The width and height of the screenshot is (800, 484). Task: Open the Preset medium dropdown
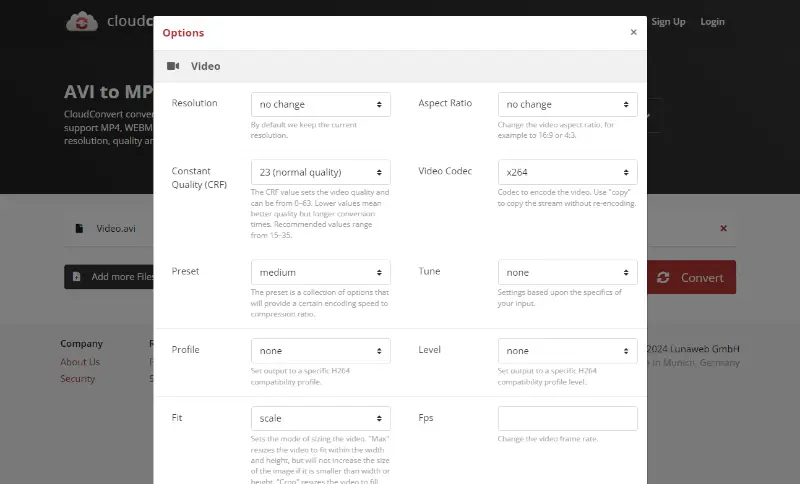[x=320, y=272]
